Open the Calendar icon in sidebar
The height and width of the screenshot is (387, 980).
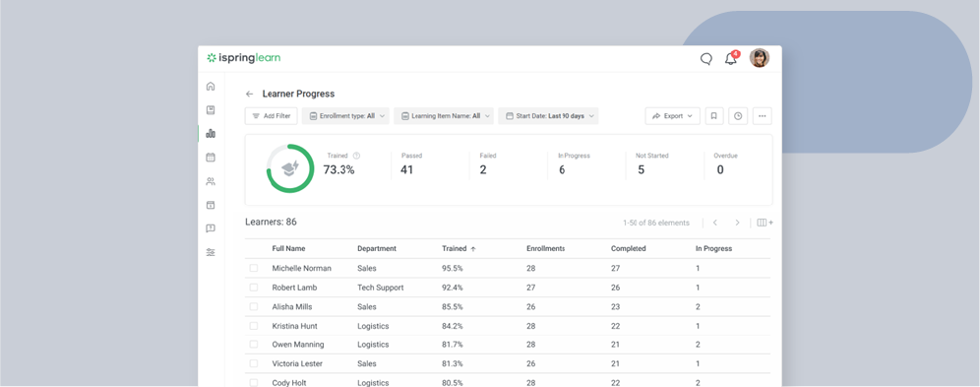click(x=211, y=158)
